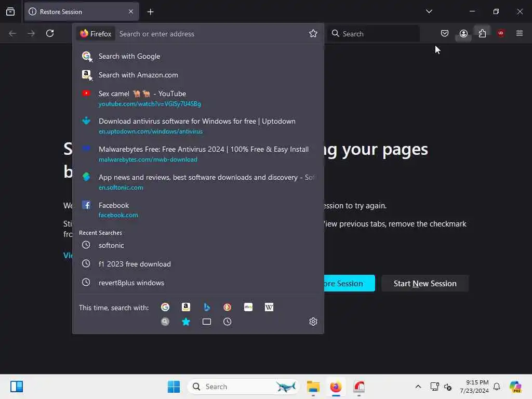Search with gray magnifier engine icon
Viewport: 532px width, 399px height.
pos(165,322)
